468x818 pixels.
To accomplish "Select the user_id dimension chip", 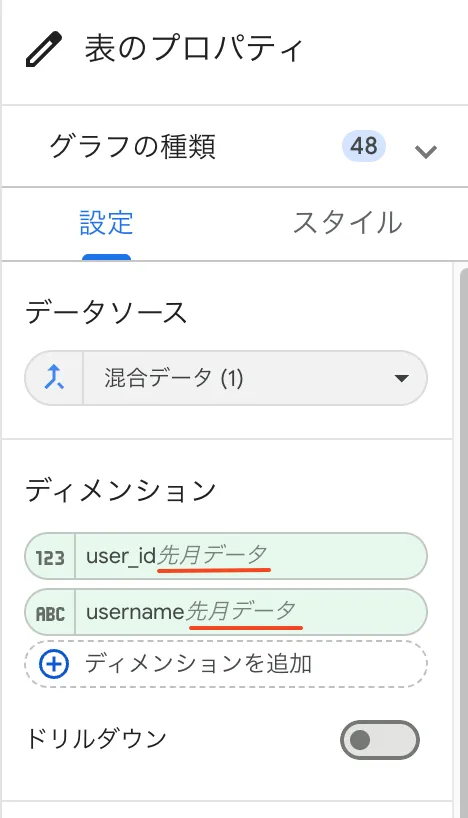I will [x=226, y=556].
